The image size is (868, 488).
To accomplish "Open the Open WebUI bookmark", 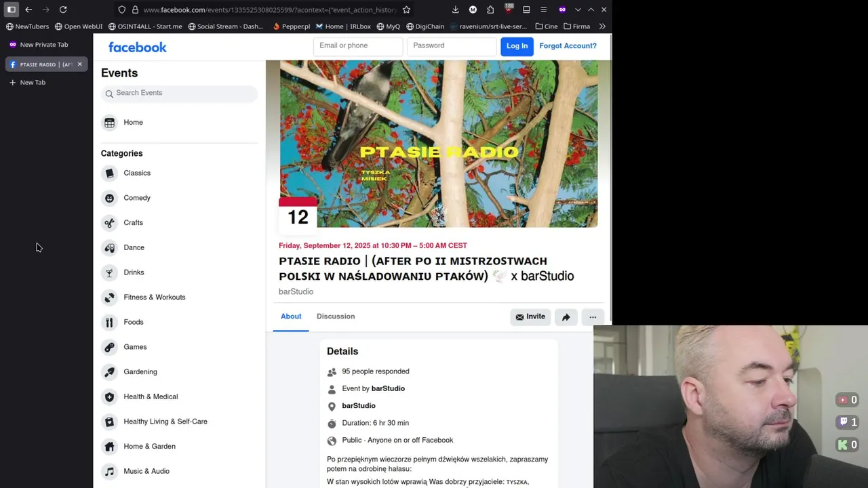I will coord(79,26).
